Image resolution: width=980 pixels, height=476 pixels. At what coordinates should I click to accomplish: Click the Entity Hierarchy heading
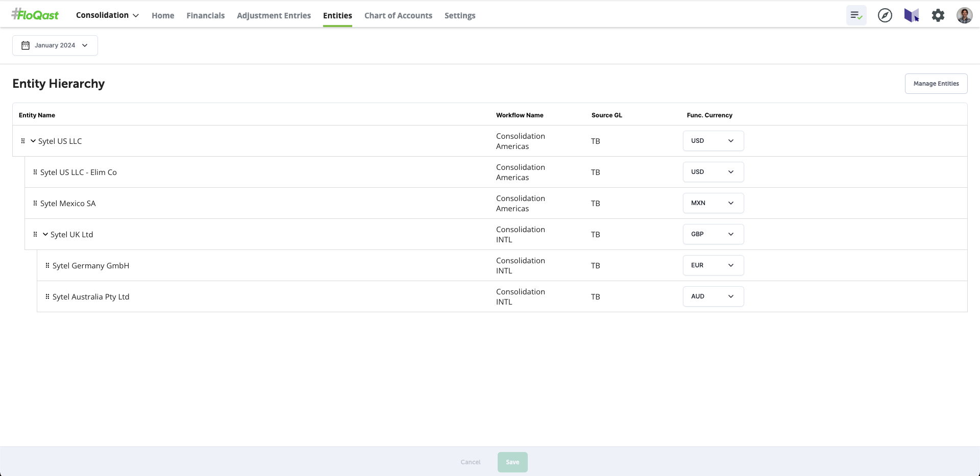point(59,84)
